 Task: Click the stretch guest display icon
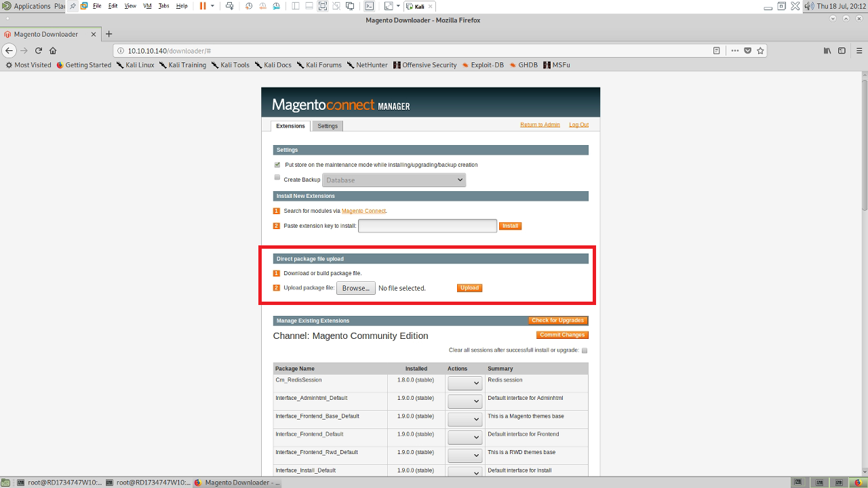(x=389, y=5)
